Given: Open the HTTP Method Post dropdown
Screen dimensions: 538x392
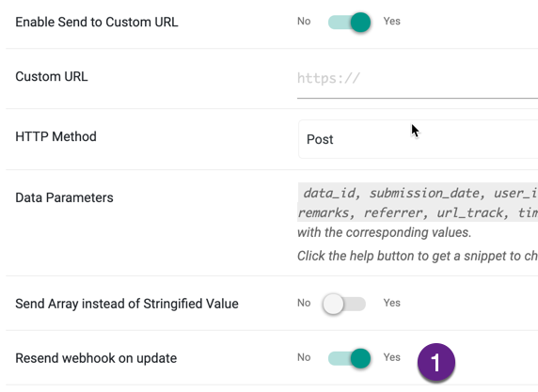Looking at the screenshot, I should pos(418,139).
